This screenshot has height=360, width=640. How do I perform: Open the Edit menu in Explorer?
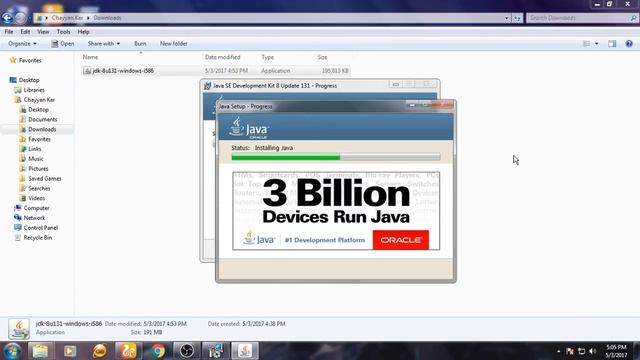pos(25,32)
